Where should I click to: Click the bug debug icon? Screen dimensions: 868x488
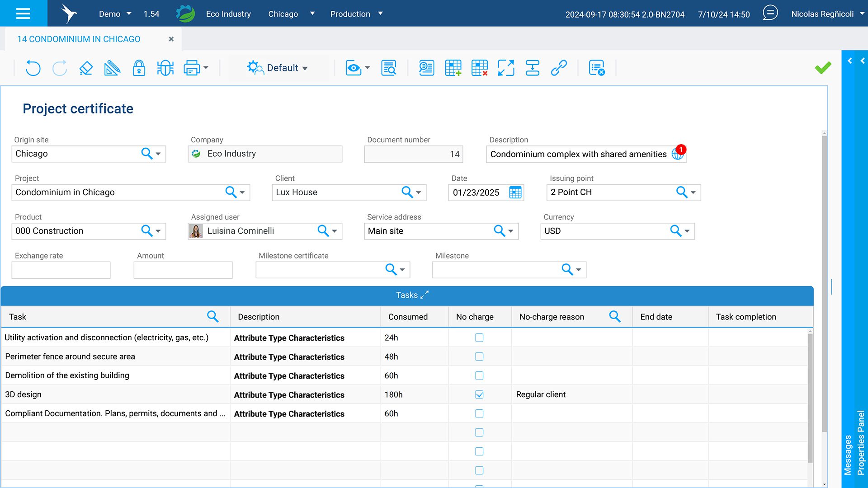(x=165, y=68)
